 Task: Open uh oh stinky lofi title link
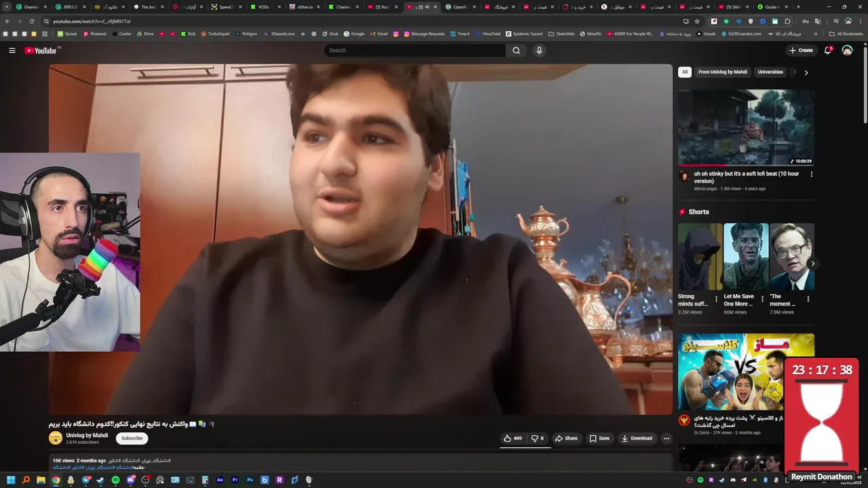click(x=746, y=178)
